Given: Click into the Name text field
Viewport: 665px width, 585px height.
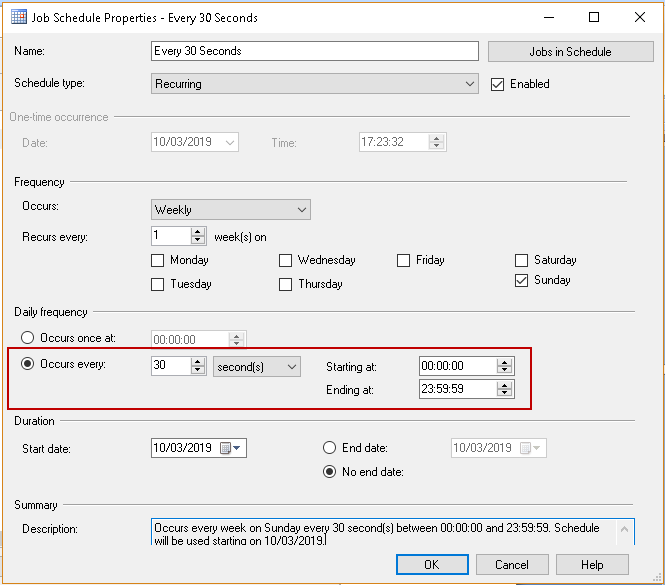Looking at the screenshot, I should click(x=314, y=51).
